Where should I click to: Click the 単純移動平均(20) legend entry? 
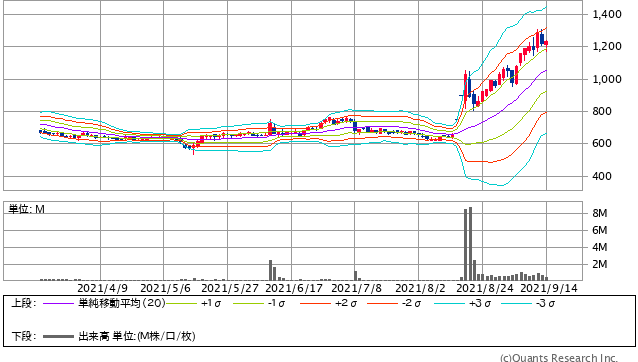(x=122, y=303)
